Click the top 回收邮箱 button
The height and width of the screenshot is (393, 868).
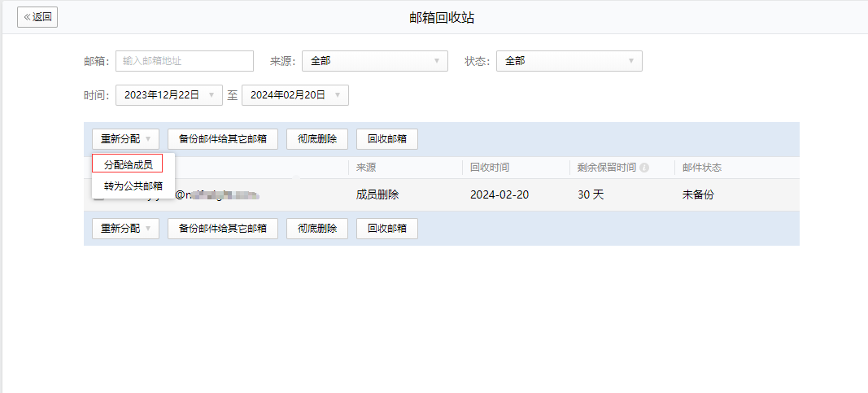click(386, 139)
